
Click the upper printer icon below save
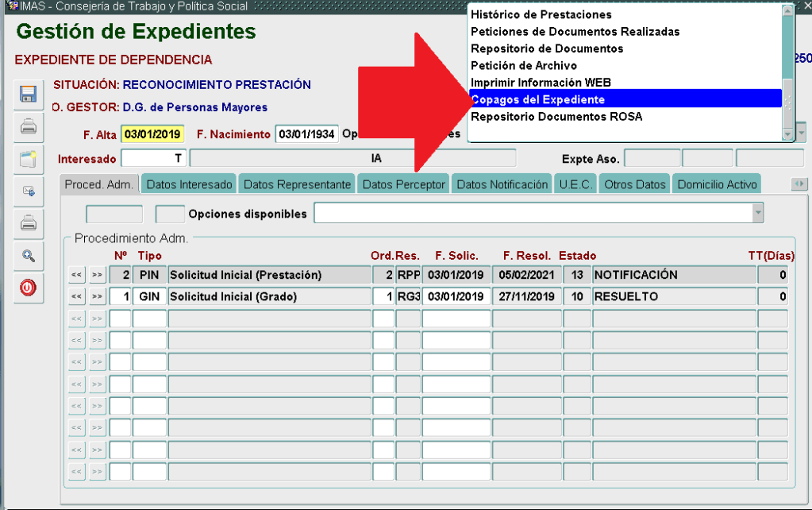[29, 126]
